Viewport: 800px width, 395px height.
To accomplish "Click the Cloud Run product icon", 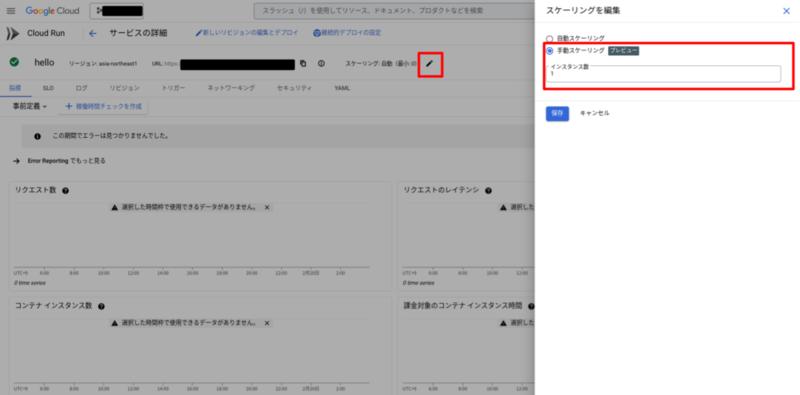I will pos(12,34).
